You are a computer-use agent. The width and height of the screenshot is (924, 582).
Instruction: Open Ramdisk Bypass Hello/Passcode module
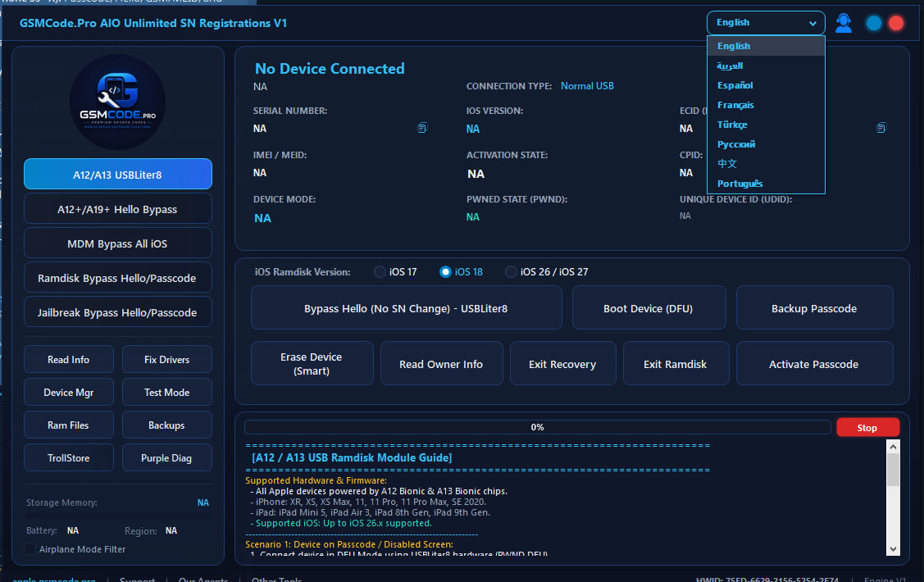tap(118, 278)
